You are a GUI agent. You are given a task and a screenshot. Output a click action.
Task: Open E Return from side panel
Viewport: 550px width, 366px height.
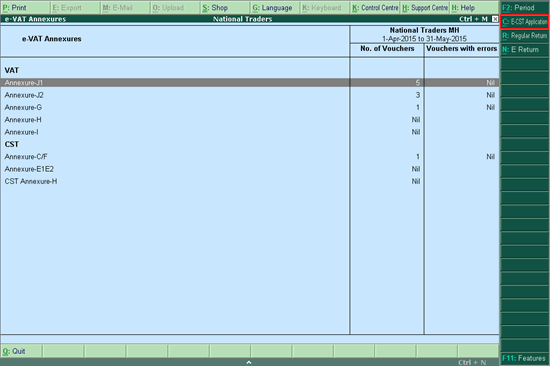click(x=524, y=49)
